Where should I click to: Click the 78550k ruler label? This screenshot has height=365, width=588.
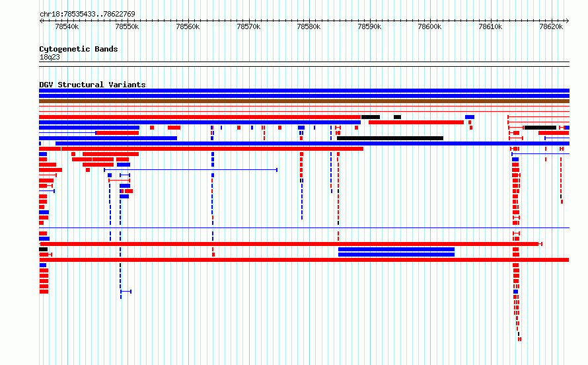point(127,26)
